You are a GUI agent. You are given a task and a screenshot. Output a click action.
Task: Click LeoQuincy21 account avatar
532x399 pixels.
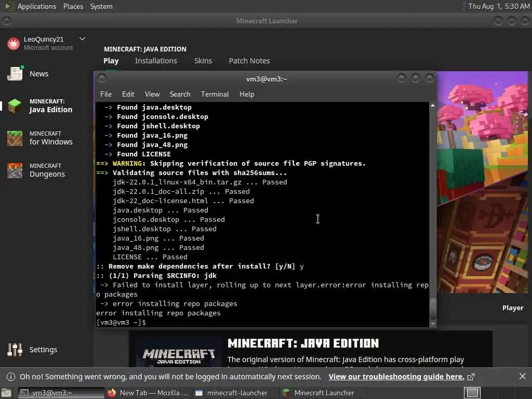(x=14, y=44)
